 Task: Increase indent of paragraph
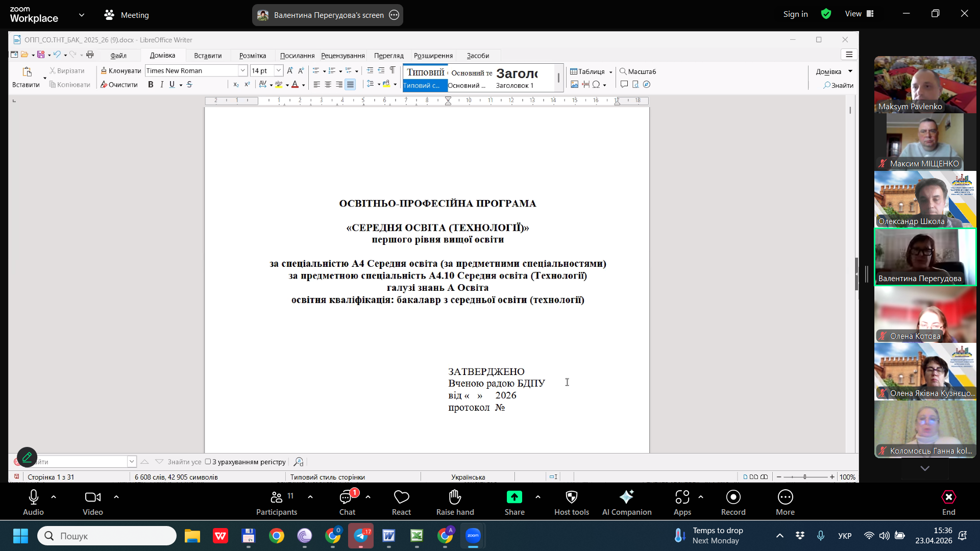point(370,71)
